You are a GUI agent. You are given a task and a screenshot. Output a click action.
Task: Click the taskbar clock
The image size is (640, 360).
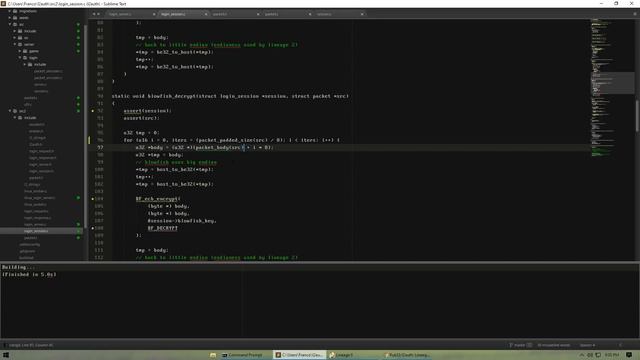pyautogui.click(x=611, y=355)
